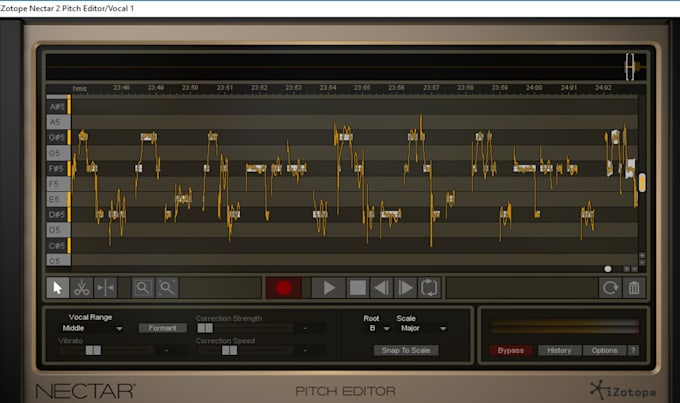Click the C5 piano key

[57, 260]
